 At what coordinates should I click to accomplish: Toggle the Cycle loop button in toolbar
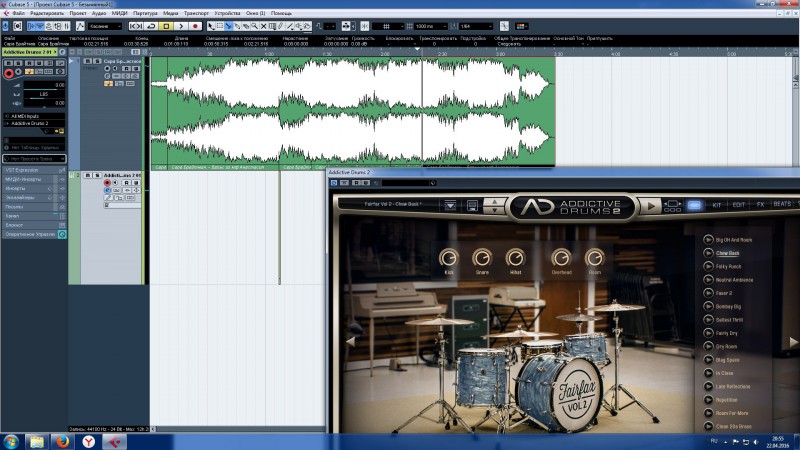coord(152,26)
